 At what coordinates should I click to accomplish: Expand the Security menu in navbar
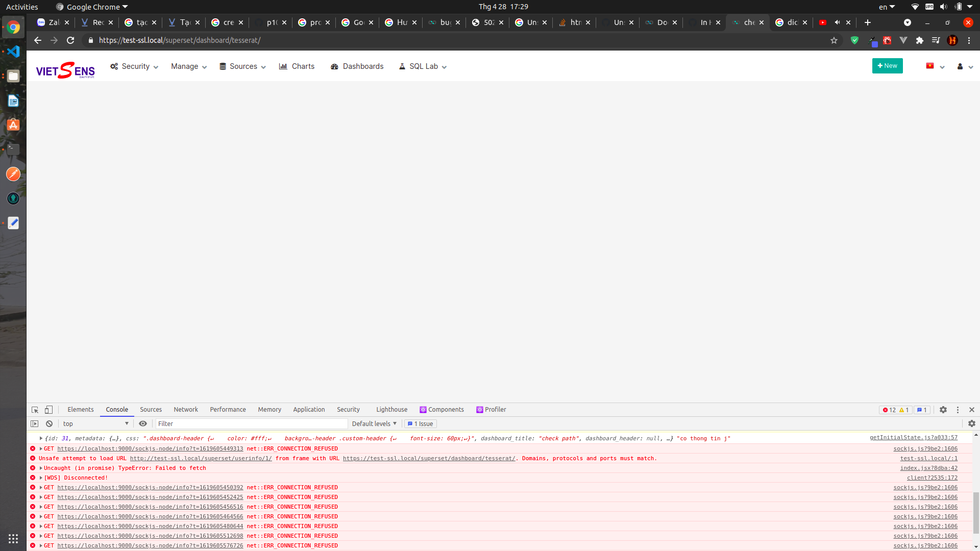[134, 66]
